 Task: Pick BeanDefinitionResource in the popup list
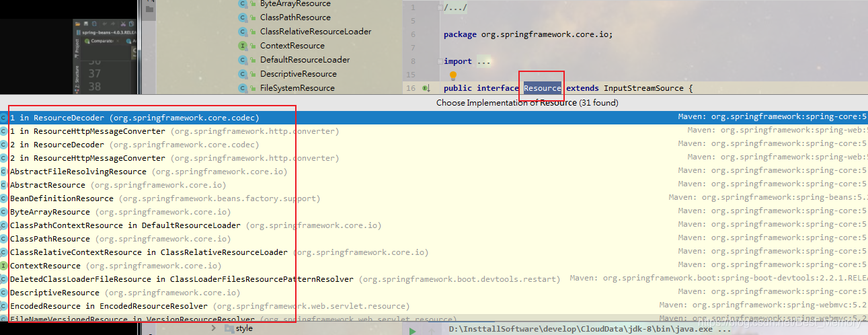tap(434, 198)
